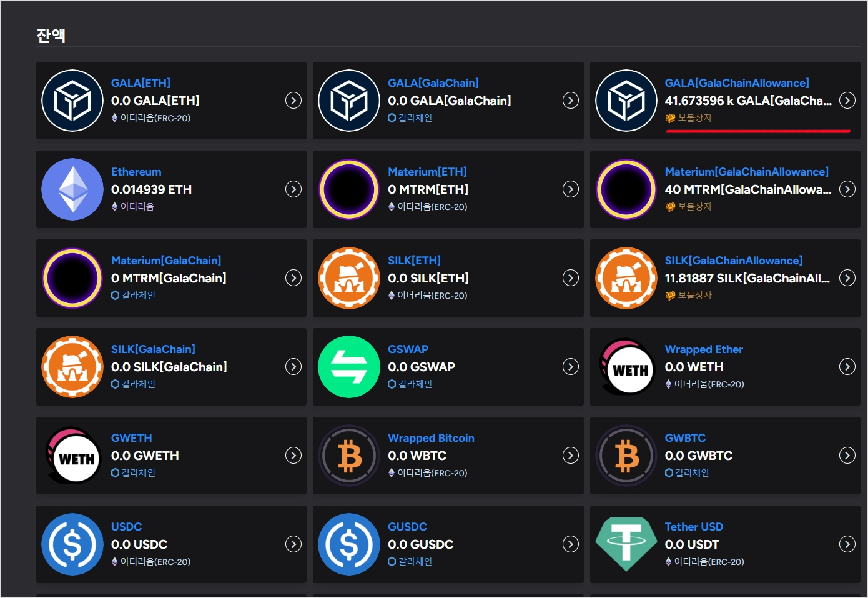Open the GSWAP arrow button

[571, 367]
